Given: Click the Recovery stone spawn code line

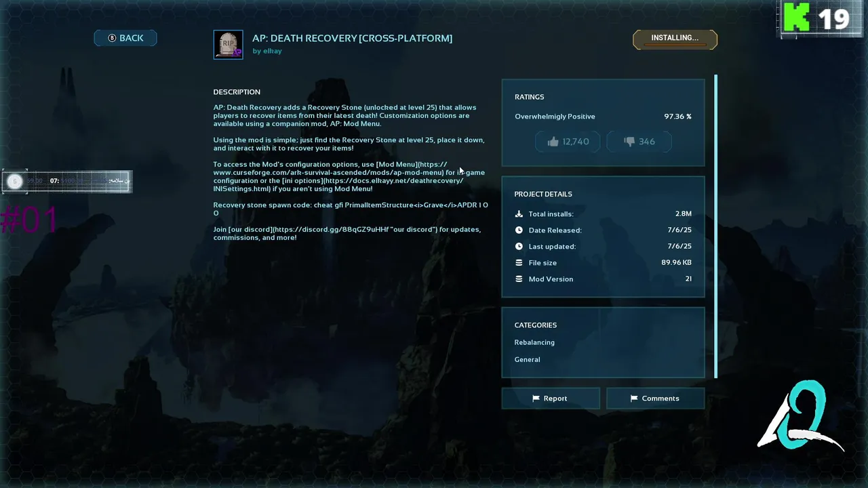Looking at the screenshot, I should [351, 209].
